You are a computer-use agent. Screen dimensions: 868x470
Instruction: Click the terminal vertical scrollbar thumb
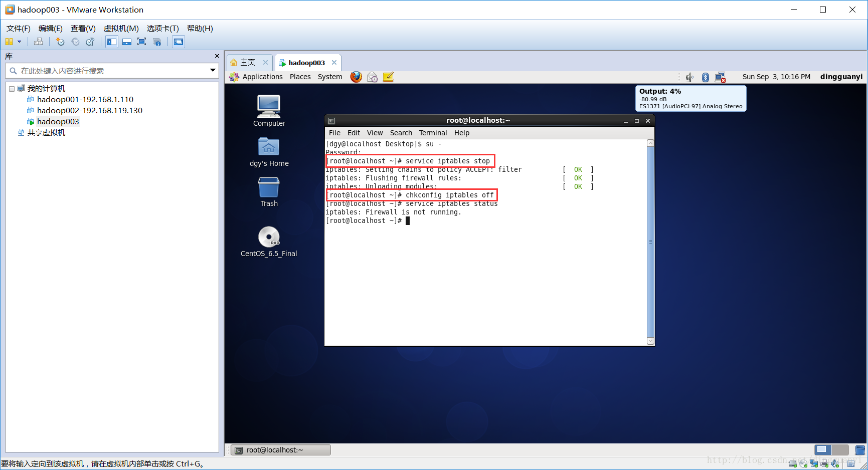tap(650, 242)
